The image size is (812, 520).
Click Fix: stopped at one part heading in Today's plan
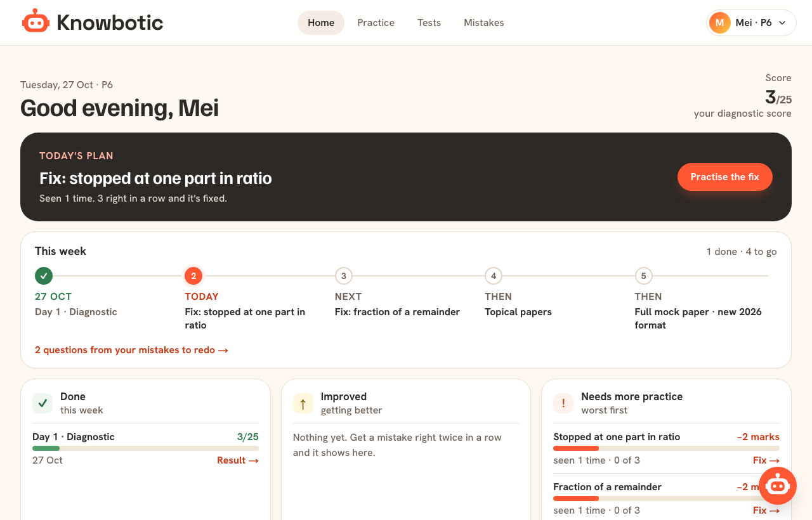155,178
